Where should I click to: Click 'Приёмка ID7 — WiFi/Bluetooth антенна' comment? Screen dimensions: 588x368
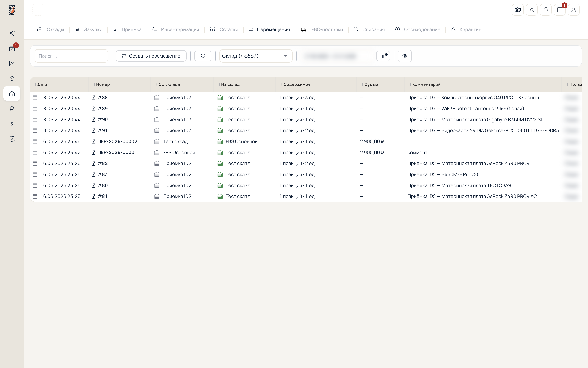click(466, 109)
